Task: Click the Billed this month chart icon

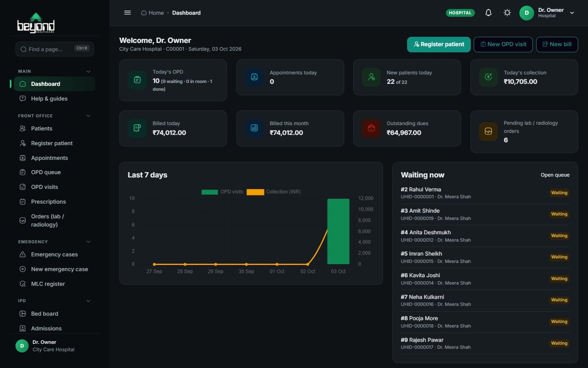Action: [x=254, y=128]
